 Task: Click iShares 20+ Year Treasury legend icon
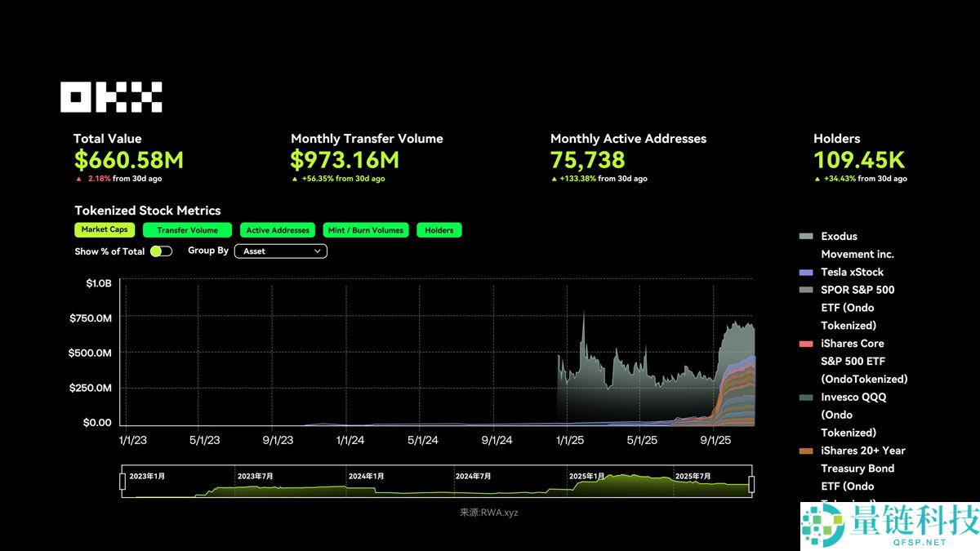[x=806, y=451]
